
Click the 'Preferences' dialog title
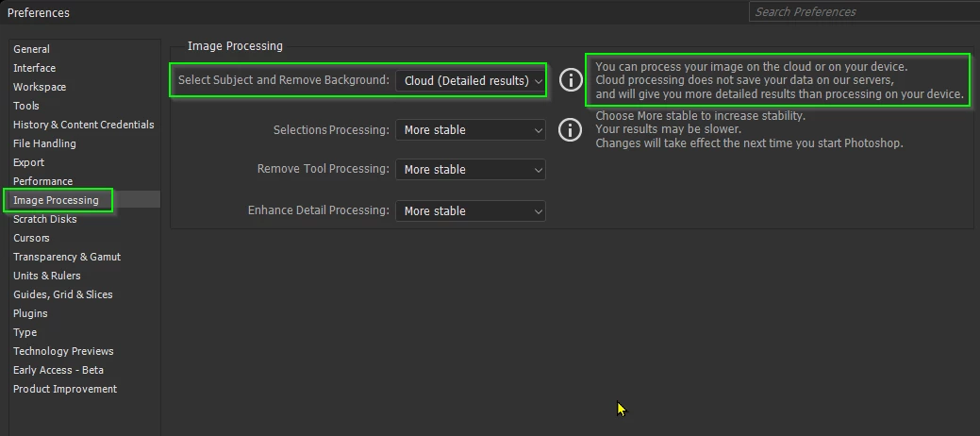(39, 12)
